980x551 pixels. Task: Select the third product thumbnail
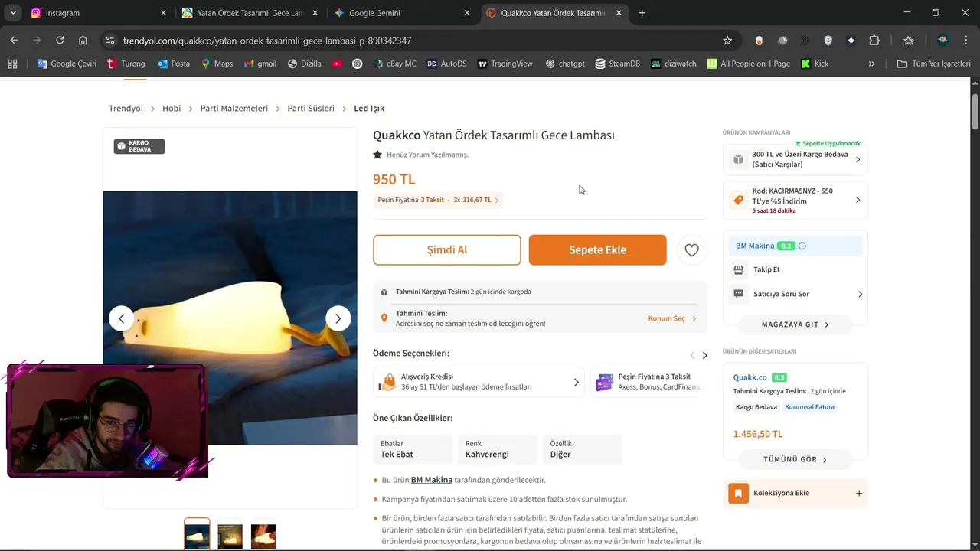(x=263, y=536)
